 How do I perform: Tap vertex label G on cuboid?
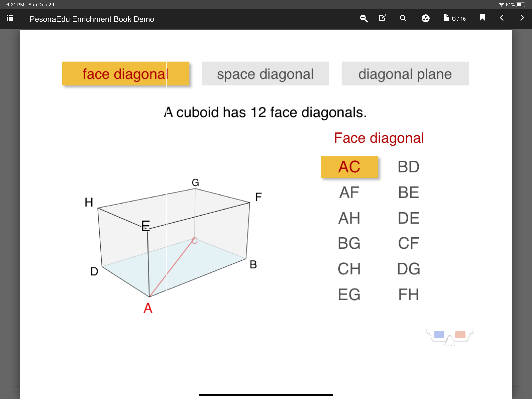tap(195, 183)
